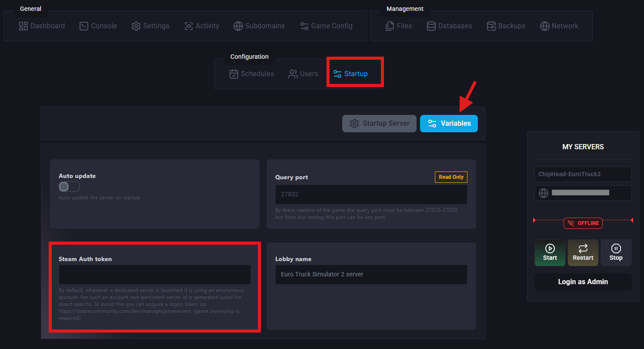Click the Read Only badge
This screenshot has width=644, height=349.
coord(451,177)
